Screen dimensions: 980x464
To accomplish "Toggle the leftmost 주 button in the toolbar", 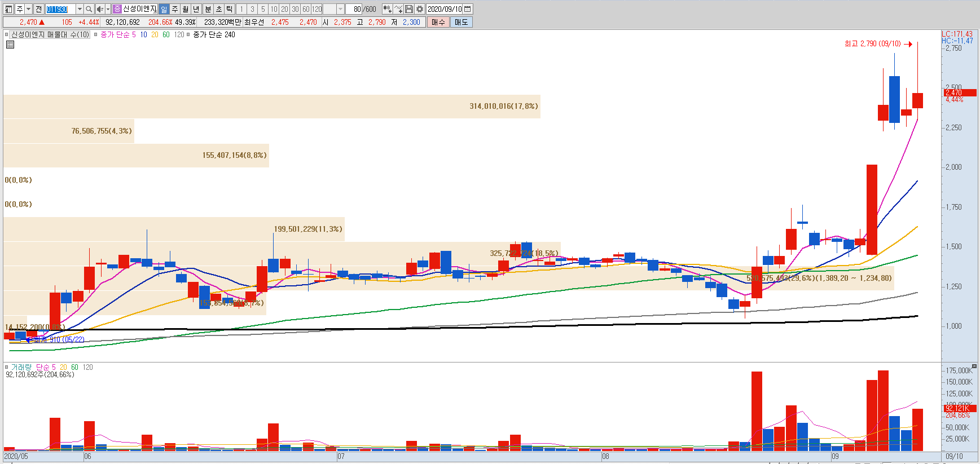I will tap(20, 9).
